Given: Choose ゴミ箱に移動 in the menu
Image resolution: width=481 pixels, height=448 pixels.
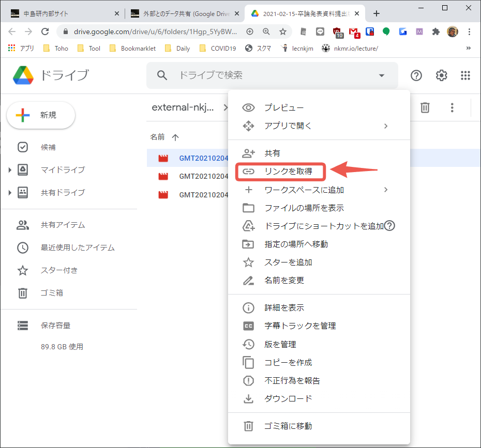Looking at the screenshot, I should (x=319, y=426).
